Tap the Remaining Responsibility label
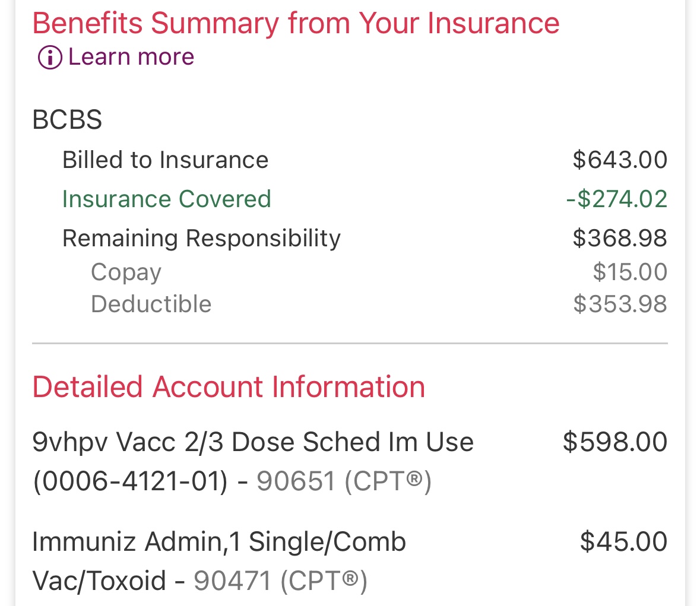 coord(201,238)
